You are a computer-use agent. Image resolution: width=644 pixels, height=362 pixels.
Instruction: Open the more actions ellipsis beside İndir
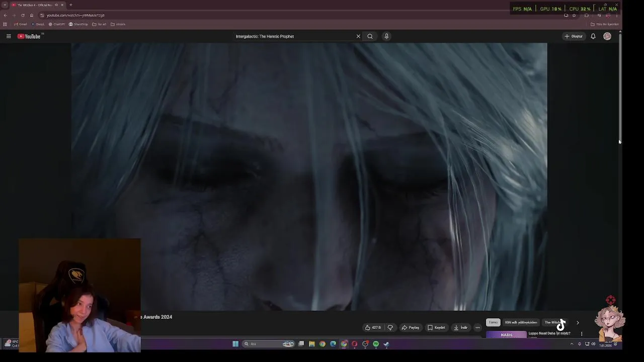[477, 327]
